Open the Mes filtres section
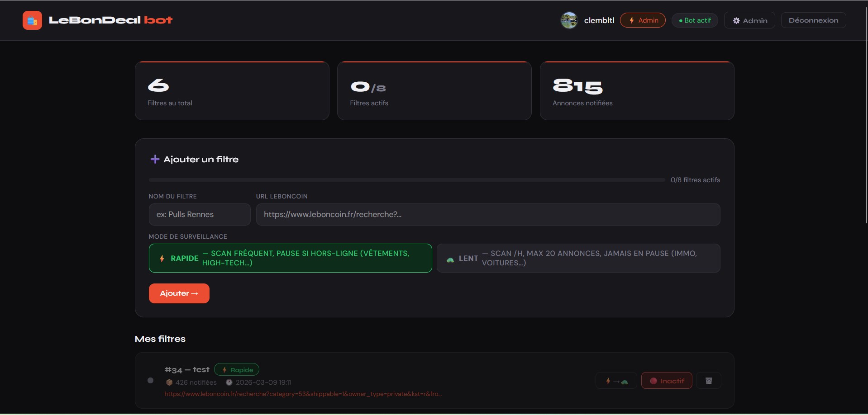The height and width of the screenshot is (415, 868). [160, 339]
